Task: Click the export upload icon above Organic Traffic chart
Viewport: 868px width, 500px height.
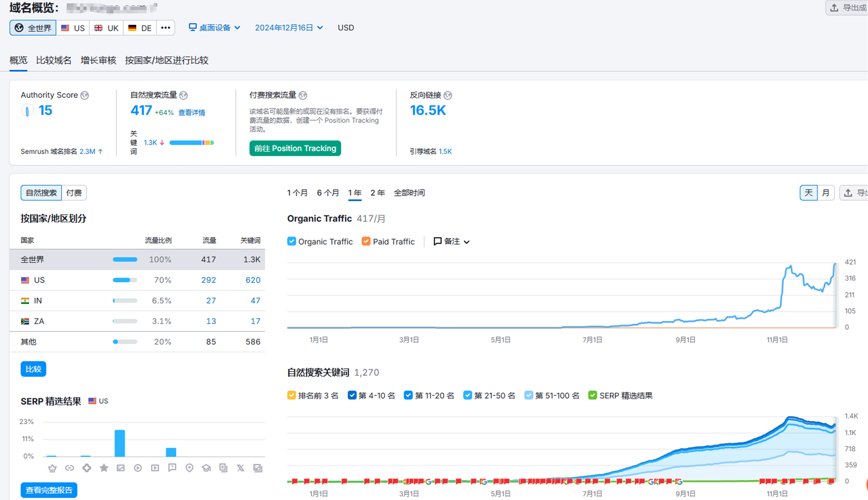Action: coord(848,193)
